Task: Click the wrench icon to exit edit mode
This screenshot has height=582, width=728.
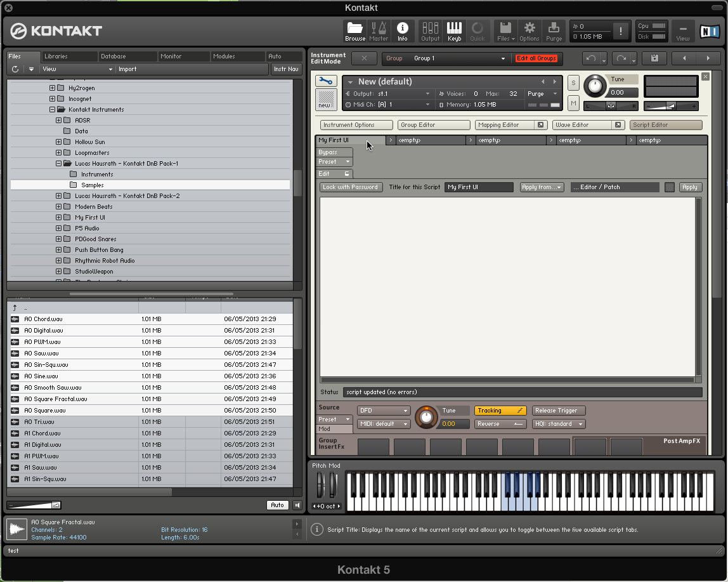Action: [x=326, y=81]
